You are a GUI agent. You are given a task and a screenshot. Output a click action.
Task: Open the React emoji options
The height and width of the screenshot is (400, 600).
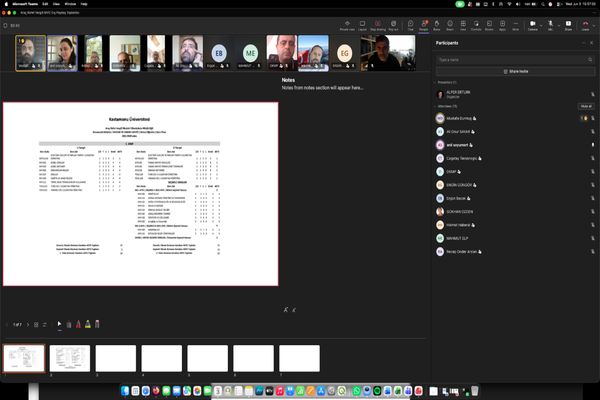coord(450,26)
